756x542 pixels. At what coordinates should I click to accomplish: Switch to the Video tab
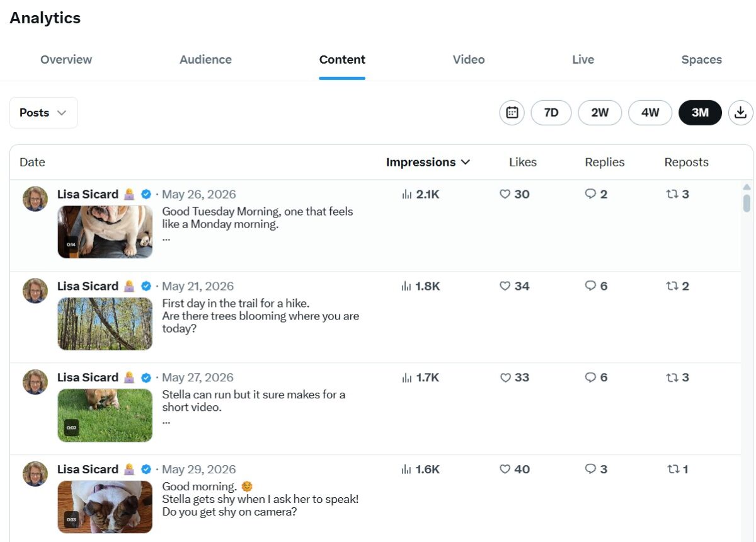(x=469, y=60)
